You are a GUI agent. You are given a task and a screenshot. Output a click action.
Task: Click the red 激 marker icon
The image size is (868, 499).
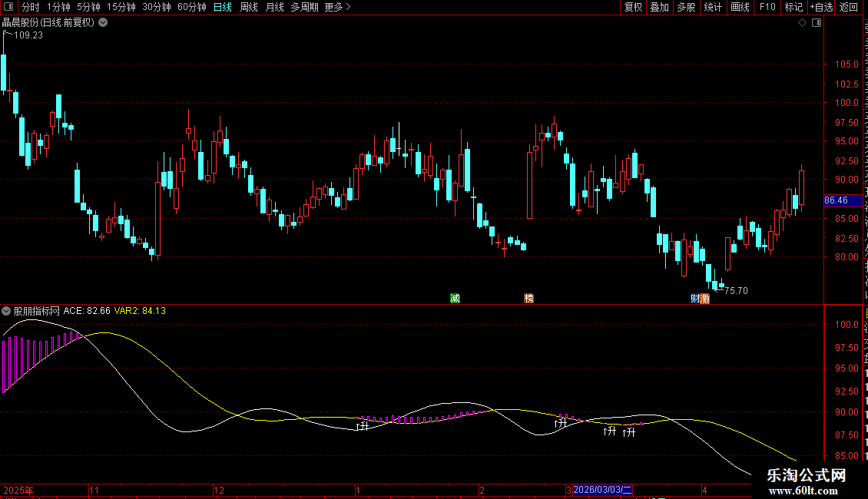point(704,298)
